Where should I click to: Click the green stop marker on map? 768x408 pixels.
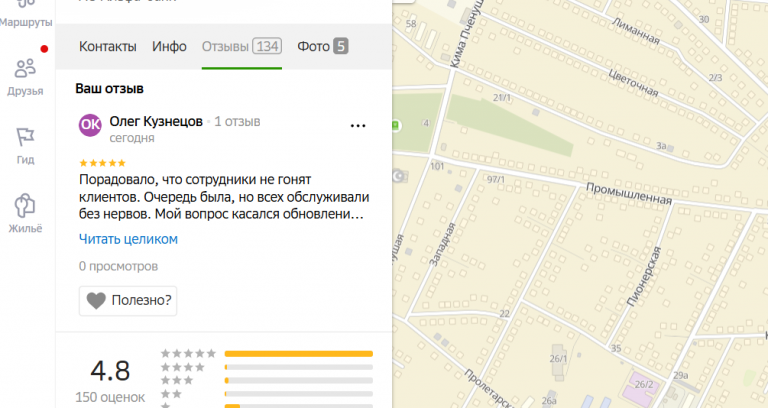coord(396,125)
